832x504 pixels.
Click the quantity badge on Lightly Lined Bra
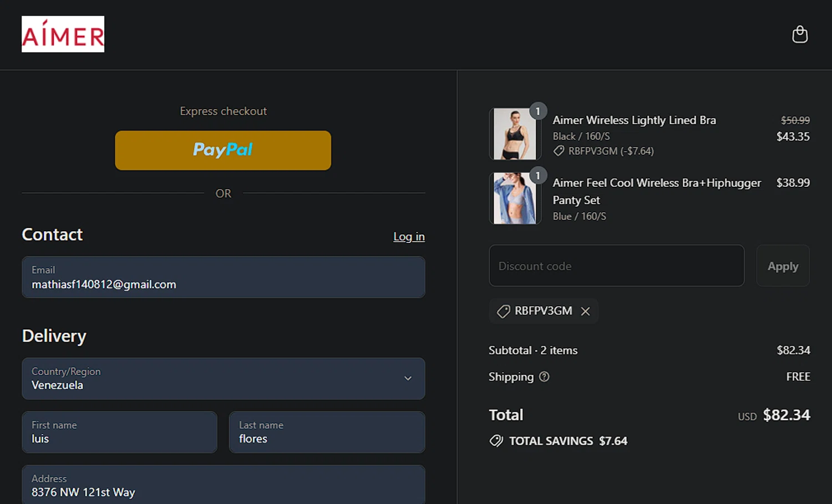tap(537, 111)
